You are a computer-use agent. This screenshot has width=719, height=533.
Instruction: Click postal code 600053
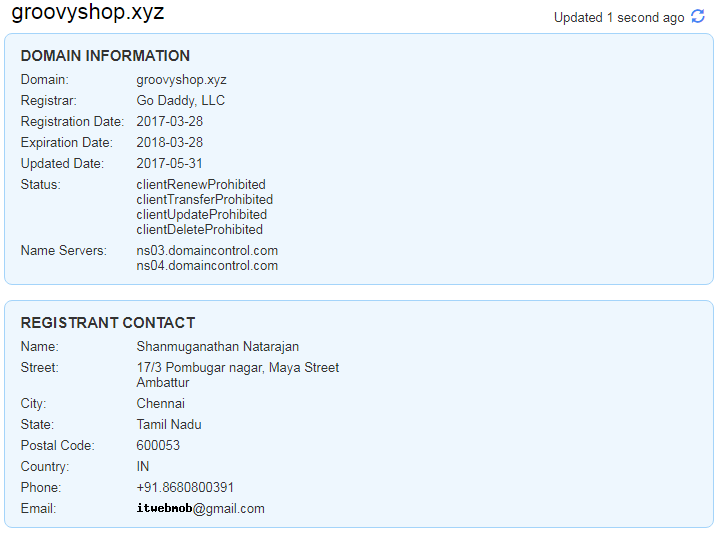point(158,445)
